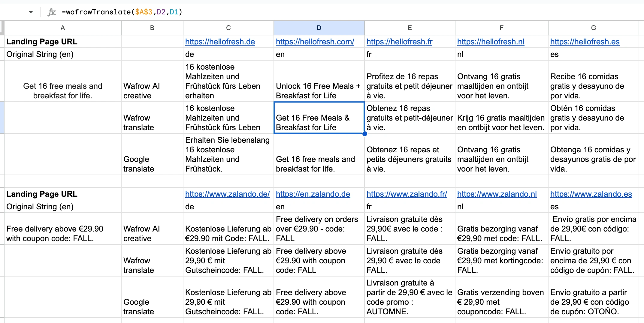Open the hellofresh.de link
644x323 pixels.
pos(220,42)
